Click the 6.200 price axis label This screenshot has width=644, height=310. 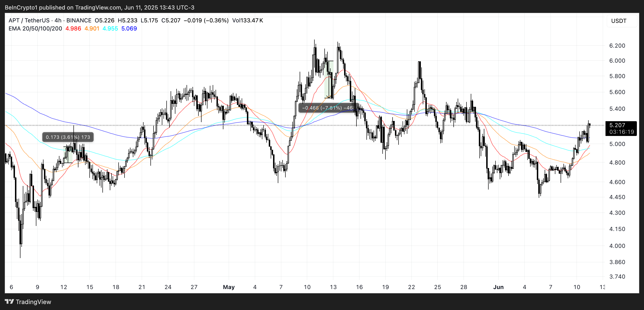617,45
